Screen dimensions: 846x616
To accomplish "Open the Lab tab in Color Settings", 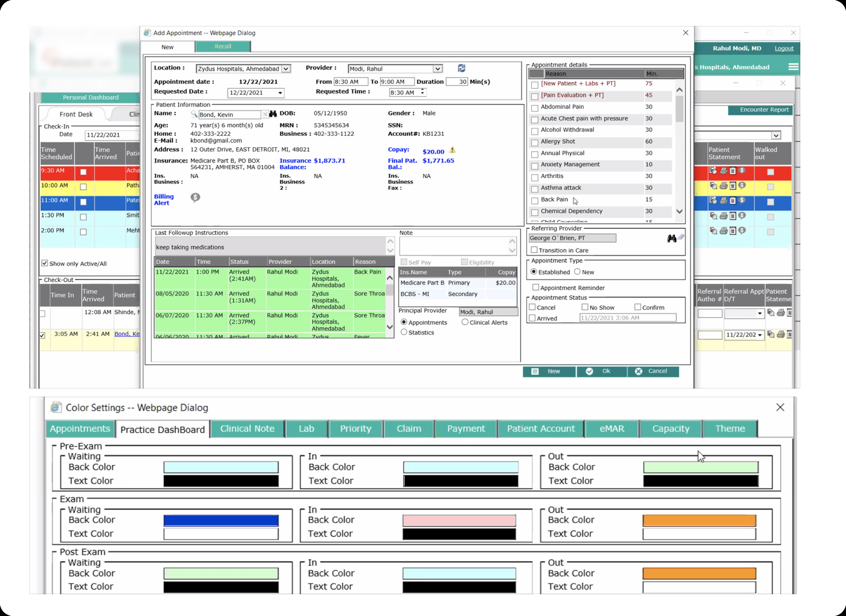I will (306, 428).
